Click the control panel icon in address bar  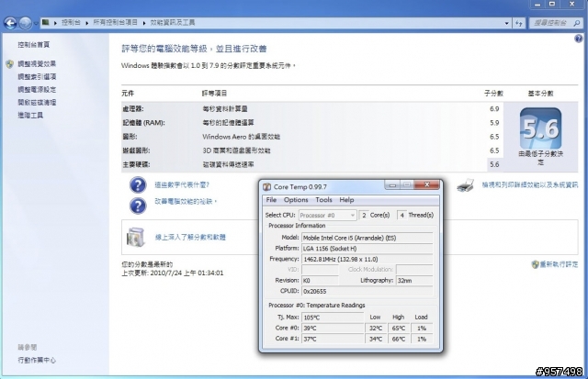(x=45, y=22)
